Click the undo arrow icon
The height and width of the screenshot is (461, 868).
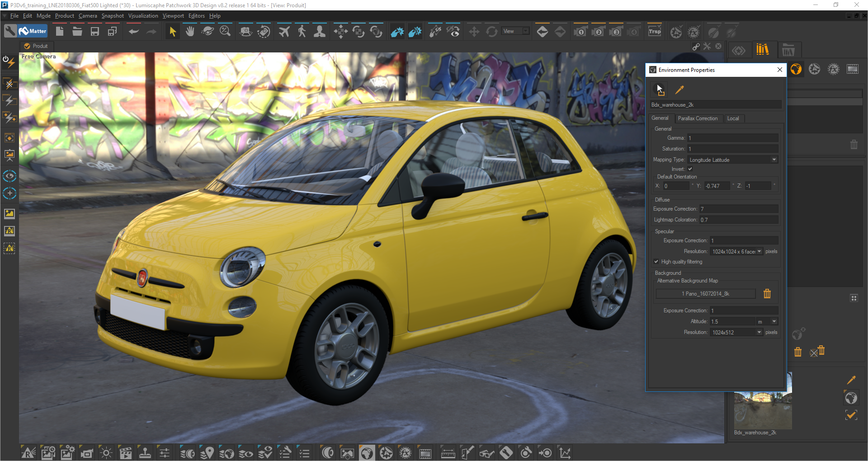[x=133, y=32]
